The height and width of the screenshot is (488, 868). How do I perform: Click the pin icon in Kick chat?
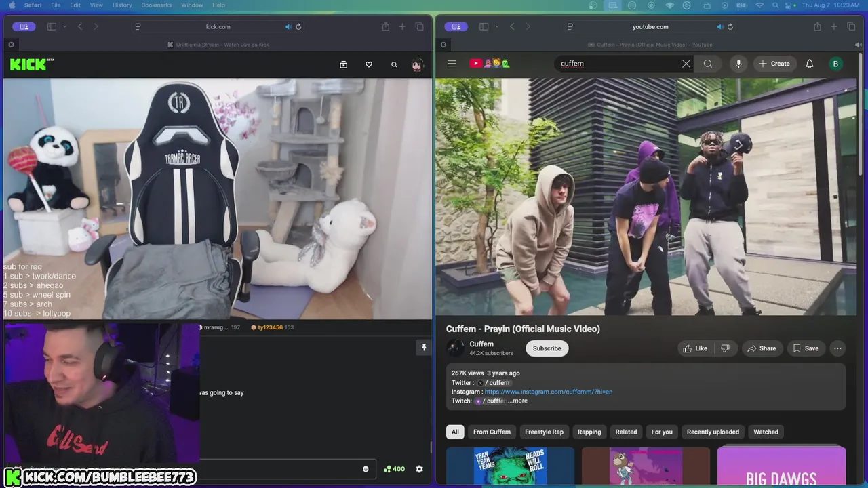pos(424,348)
